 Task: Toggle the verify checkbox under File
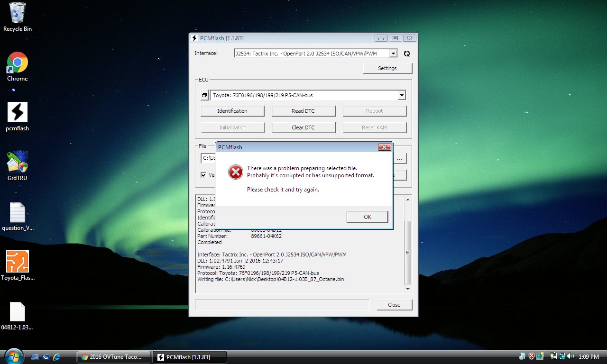coord(203,175)
